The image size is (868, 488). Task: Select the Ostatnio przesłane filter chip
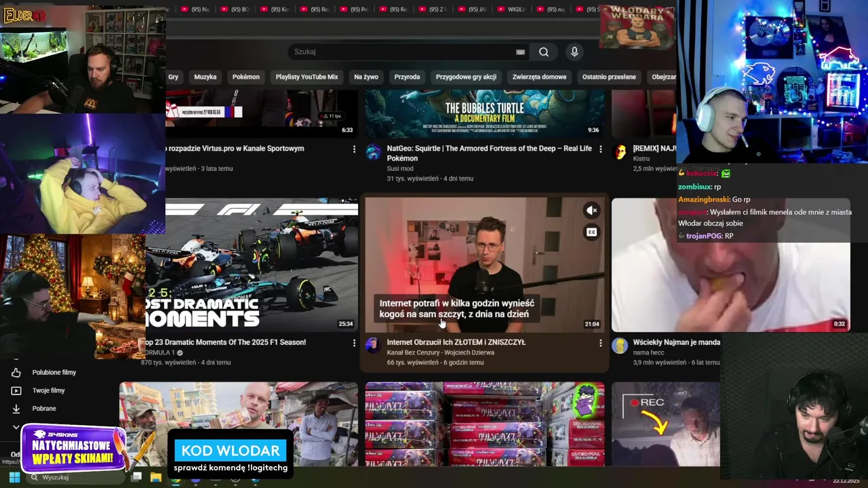(x=609, y=77)
